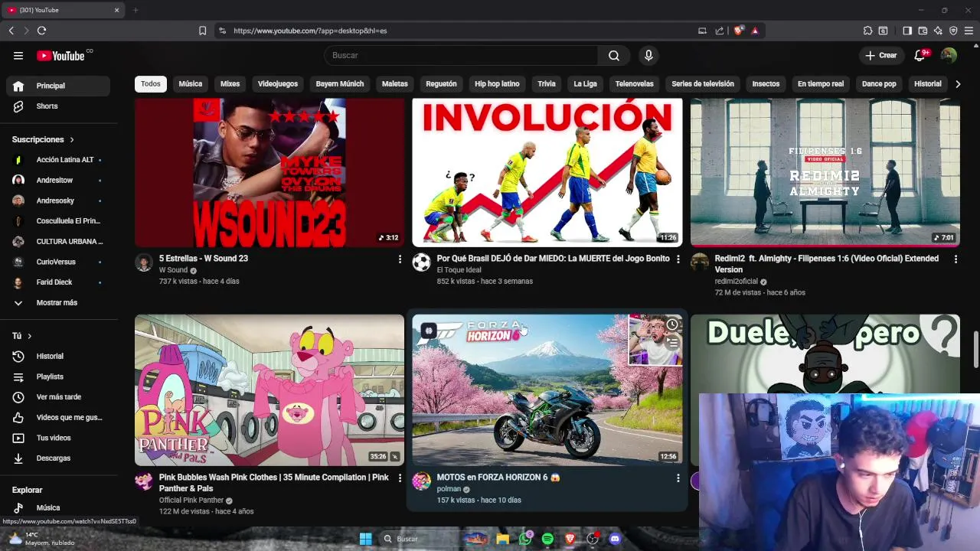
Task: Open Brave Rewards triangle icon
Action: pos(755,31)
